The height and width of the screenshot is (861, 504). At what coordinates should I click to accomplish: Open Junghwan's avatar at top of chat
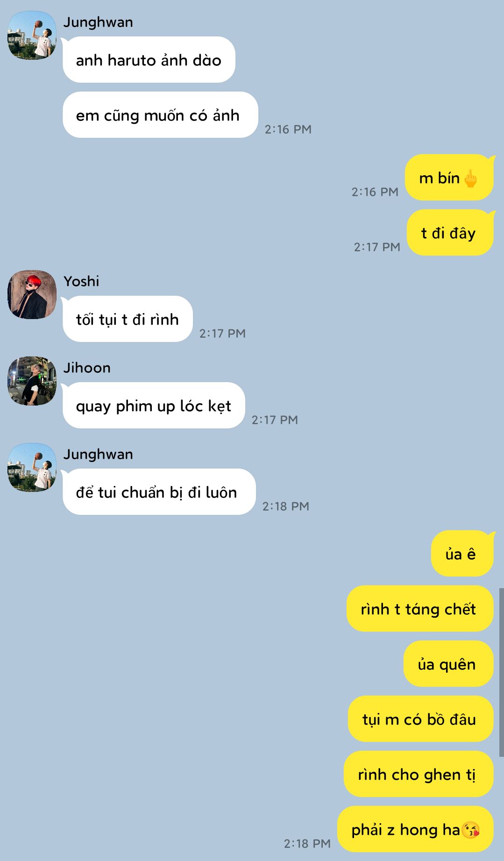[32, 35]
